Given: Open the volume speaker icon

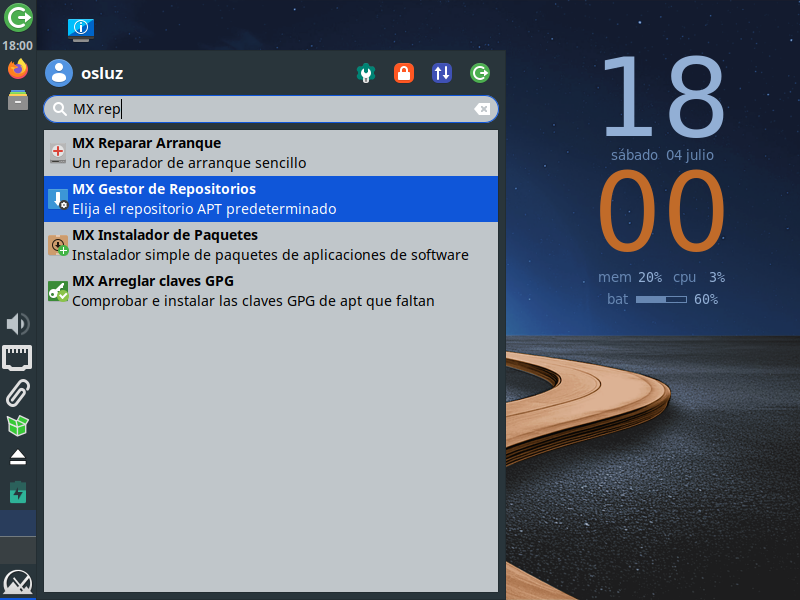Looking at the screenshot, I should pyautogui.click(x=18, y=324).
